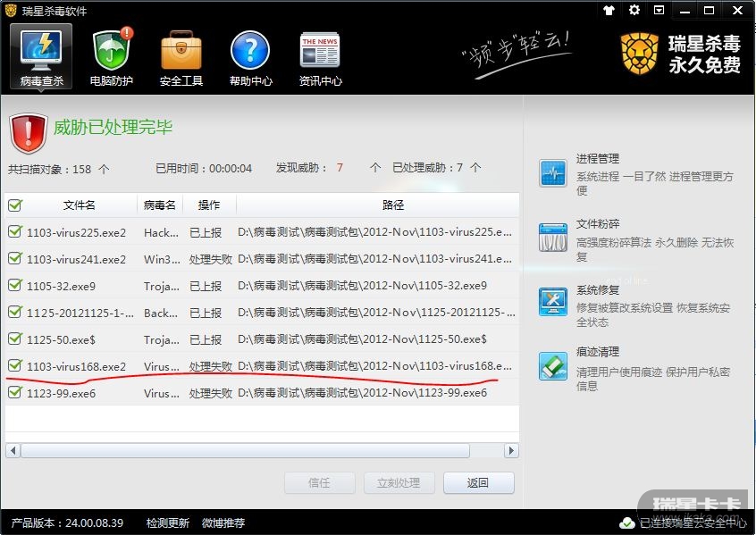This screenshot has height=535, width=756.
Task: Click 微博推荐 weibo recommend link
Action: (223, 523)
